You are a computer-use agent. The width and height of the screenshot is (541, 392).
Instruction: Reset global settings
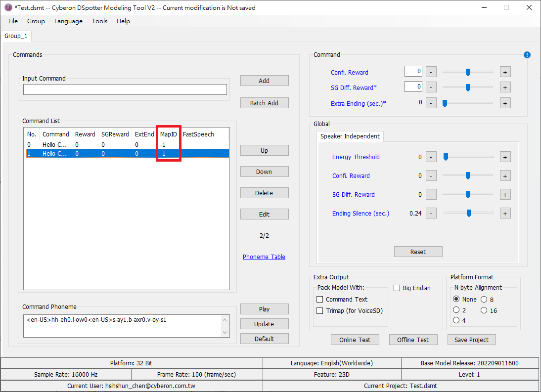click(x=418, y=252)
